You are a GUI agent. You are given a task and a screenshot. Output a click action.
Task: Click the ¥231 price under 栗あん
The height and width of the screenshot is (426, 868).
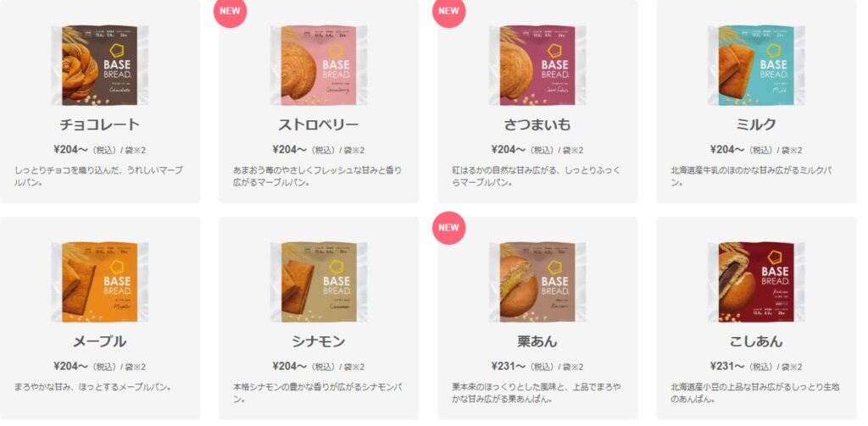click(509, 366)
